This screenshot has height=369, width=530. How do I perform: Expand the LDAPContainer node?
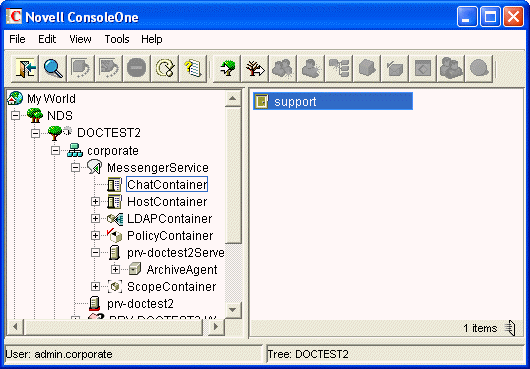(95, 219)
